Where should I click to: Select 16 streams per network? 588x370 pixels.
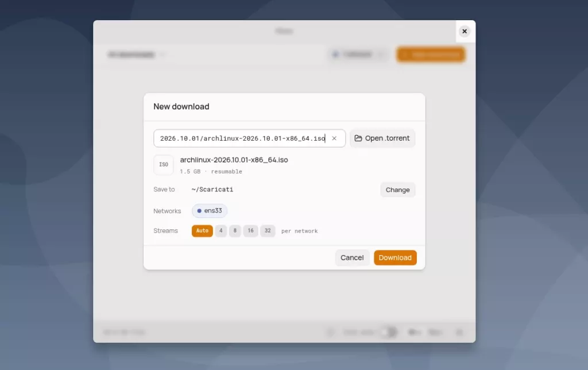(x=250, y=231)
